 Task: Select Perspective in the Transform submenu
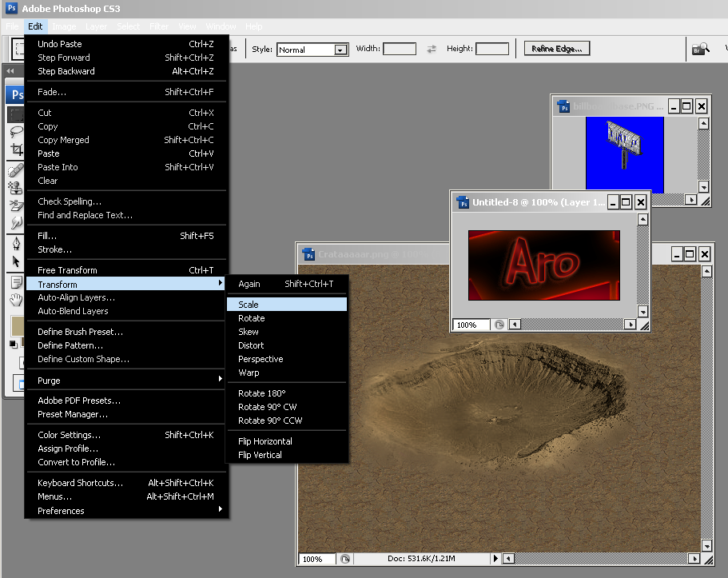[287, 359]
